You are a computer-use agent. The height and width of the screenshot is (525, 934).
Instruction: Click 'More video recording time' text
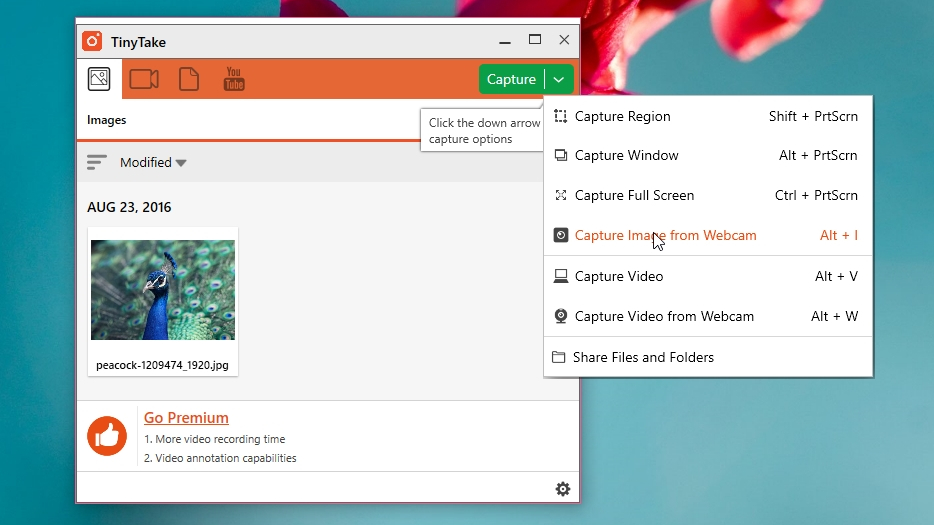click(220, 439)
